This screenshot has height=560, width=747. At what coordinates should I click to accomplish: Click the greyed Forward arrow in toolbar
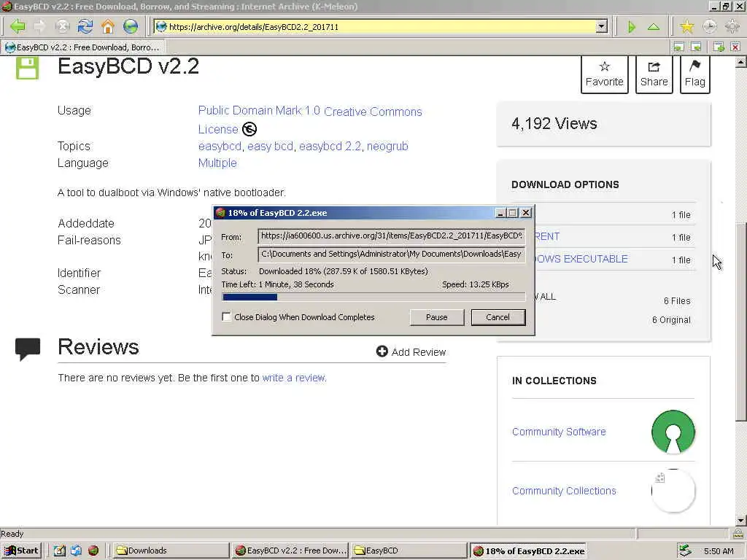[x=39, y=26]
